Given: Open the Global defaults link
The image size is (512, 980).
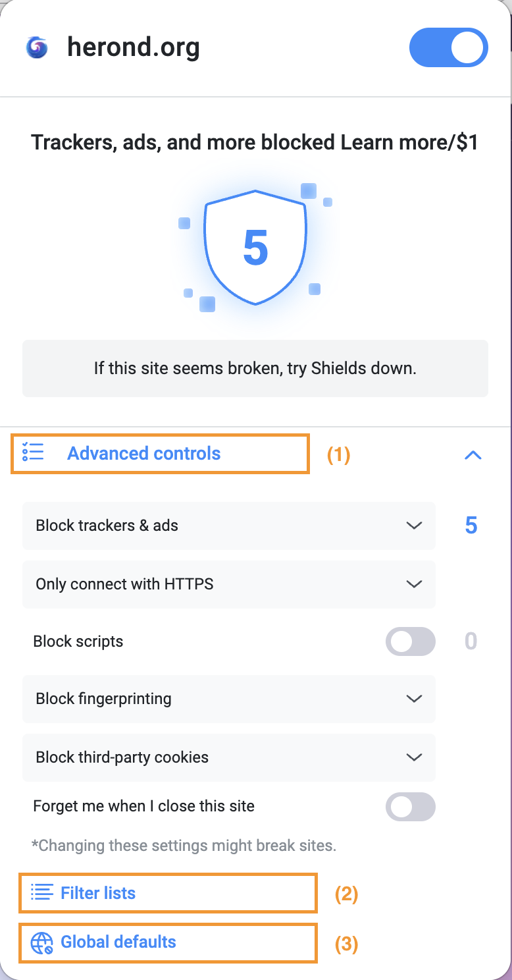Looking at the screenshot, I should (x=118, y=942).
